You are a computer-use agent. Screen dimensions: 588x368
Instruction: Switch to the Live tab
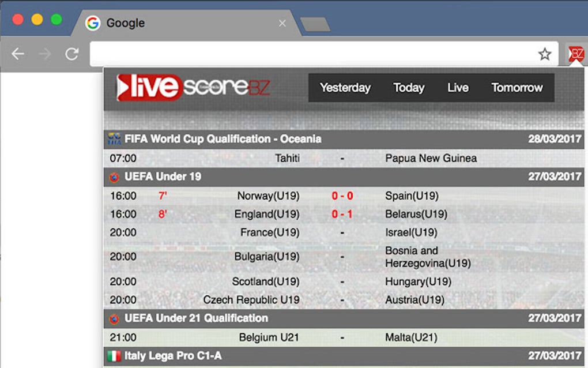[x=458, y=87]
